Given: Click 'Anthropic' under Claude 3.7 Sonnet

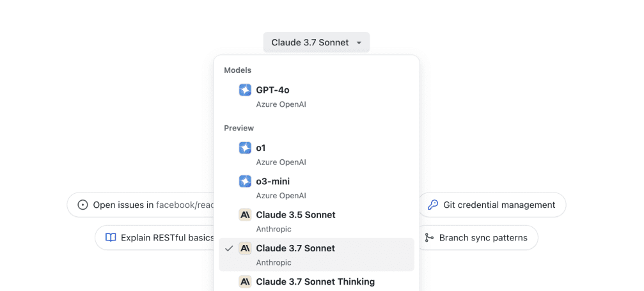Looking at the screenshot, I should click(274, 263).
